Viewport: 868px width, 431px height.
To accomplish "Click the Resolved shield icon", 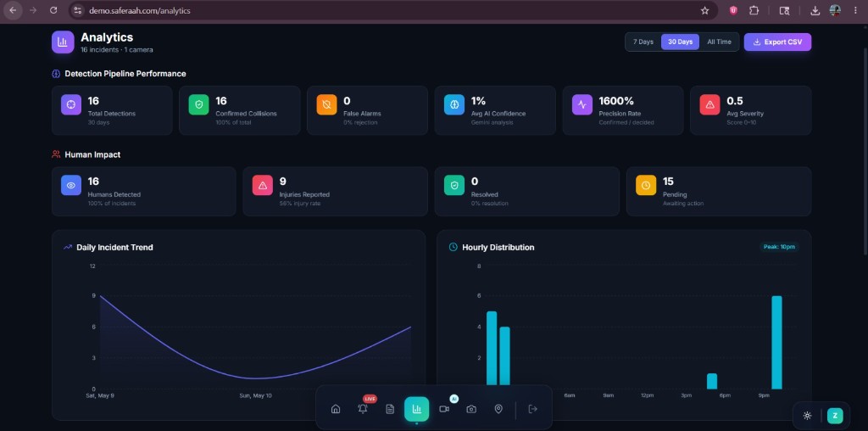I will 454,185.
